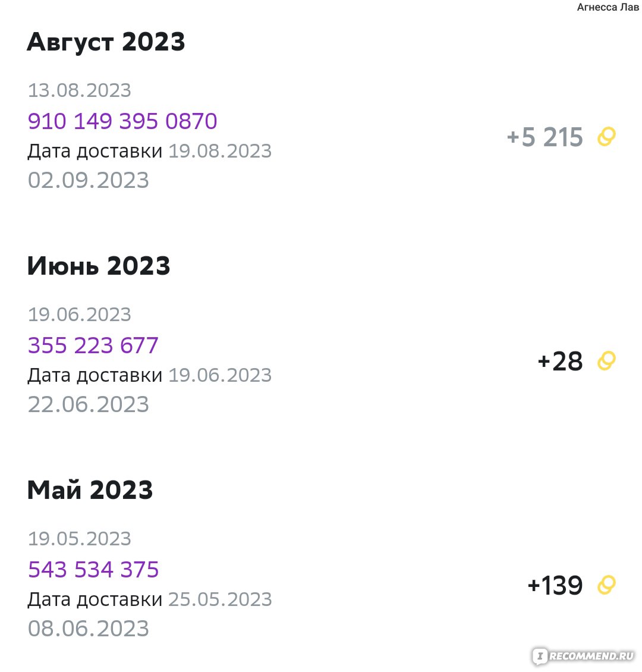Click the accrual date 22.06.2023
The width and height of the screenshot is (642, 672).
point(88,404)
